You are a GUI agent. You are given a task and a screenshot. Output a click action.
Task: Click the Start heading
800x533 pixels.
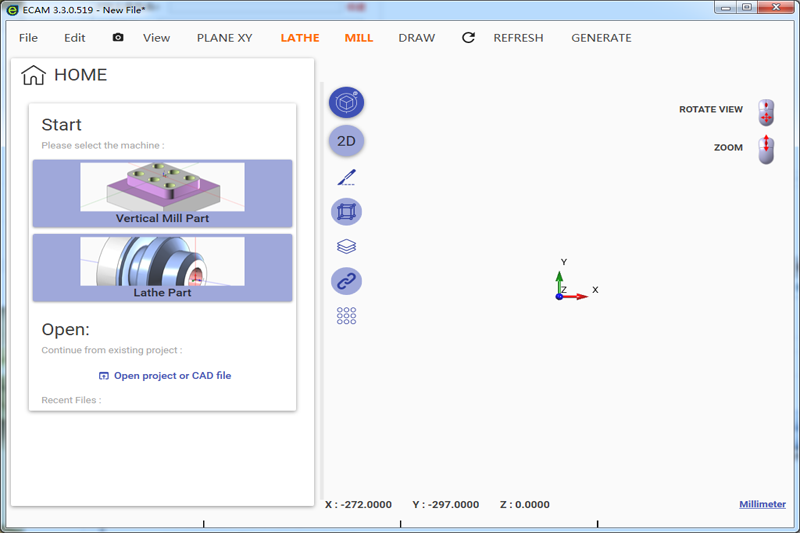(x=61, y=124)
